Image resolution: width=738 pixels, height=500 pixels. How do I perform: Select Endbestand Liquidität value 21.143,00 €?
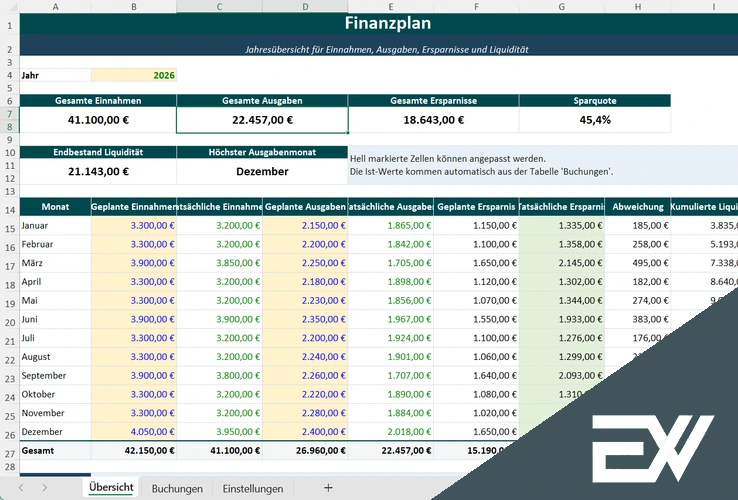point(98,171)
